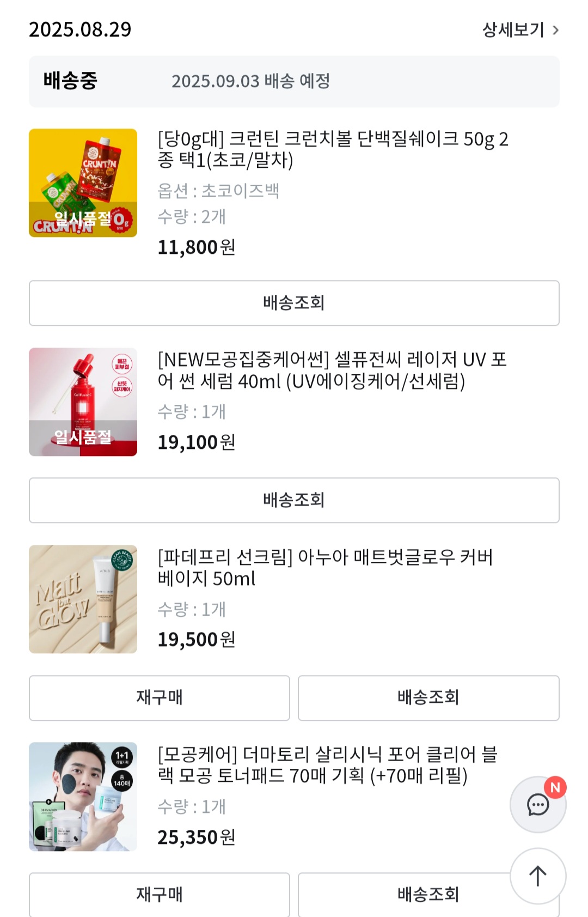Open 셀퓨전씨 UV serum product thumbnail
This screenshot has height=917, width=588.
[83, 402]
